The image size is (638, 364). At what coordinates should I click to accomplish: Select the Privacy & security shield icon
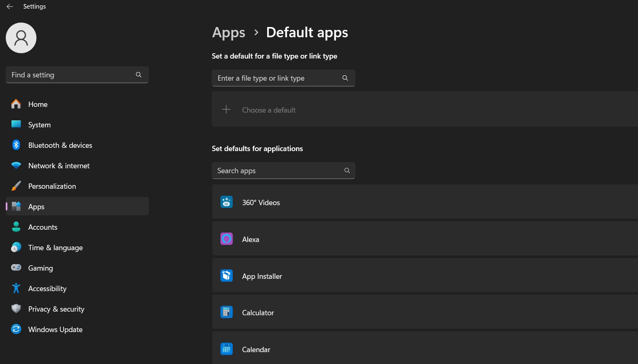16,309
